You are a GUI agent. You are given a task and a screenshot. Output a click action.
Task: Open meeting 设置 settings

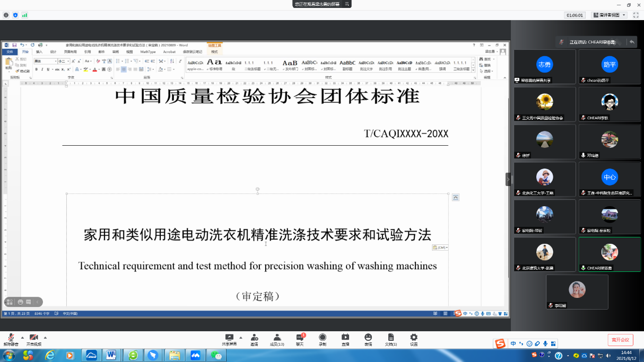pyautogui.click(x=414, y=339)
